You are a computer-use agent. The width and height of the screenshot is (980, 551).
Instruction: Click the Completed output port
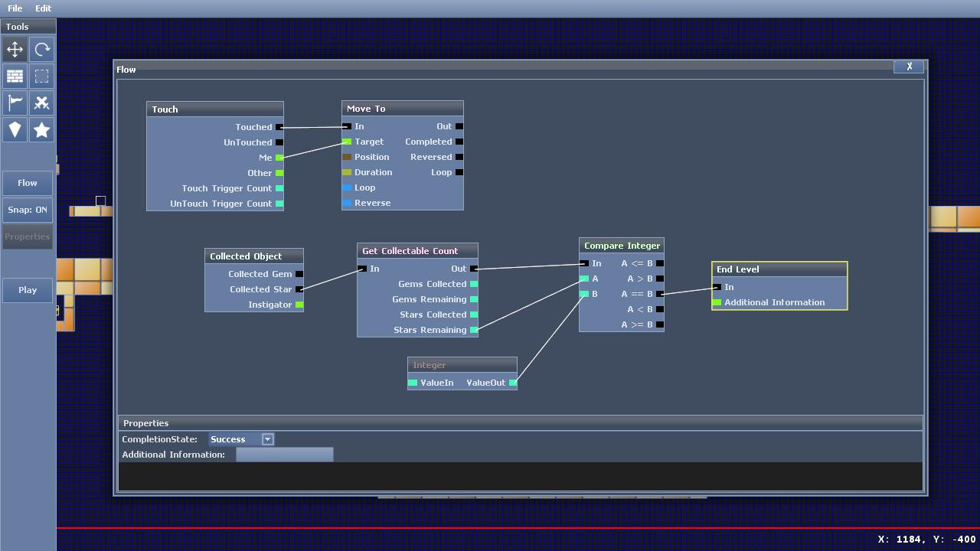pos(459,142)
